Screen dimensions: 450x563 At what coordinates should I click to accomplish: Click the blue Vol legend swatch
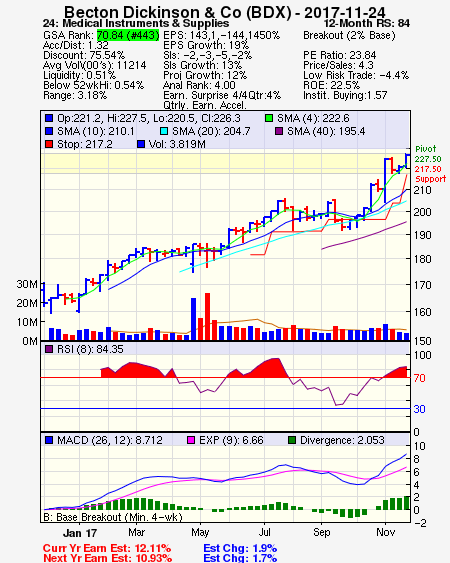141,144
